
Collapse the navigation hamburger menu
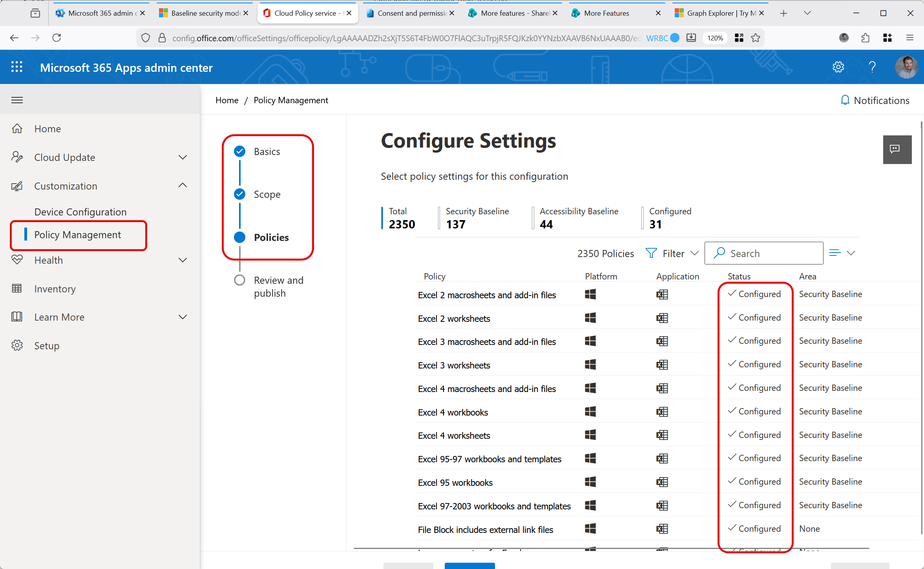[x=17, y=100]
